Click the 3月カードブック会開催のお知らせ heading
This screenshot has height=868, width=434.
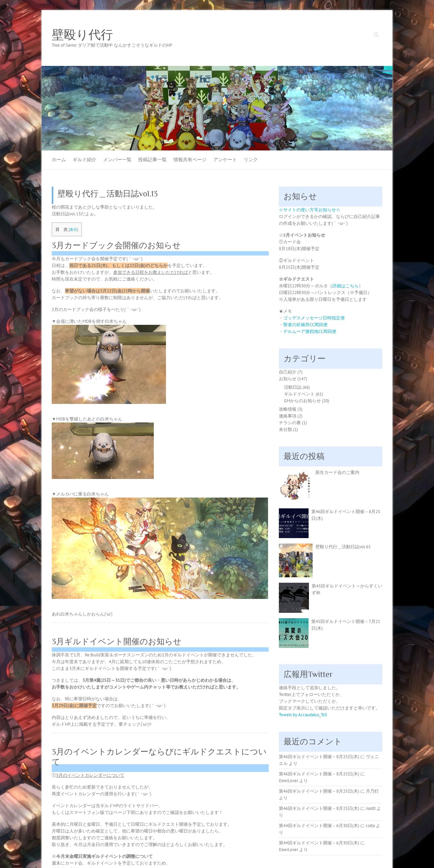[x=116, y=246]
